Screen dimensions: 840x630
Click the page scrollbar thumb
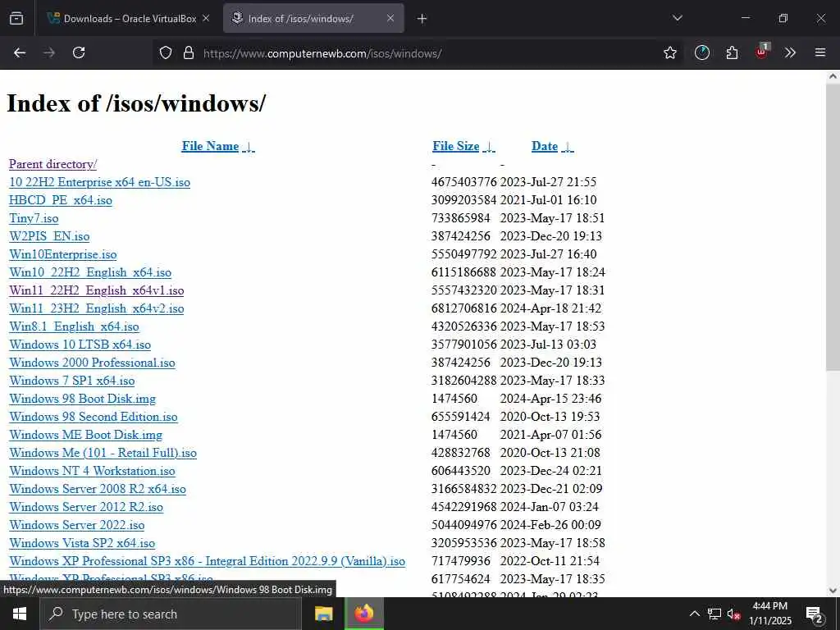(833, 226)
